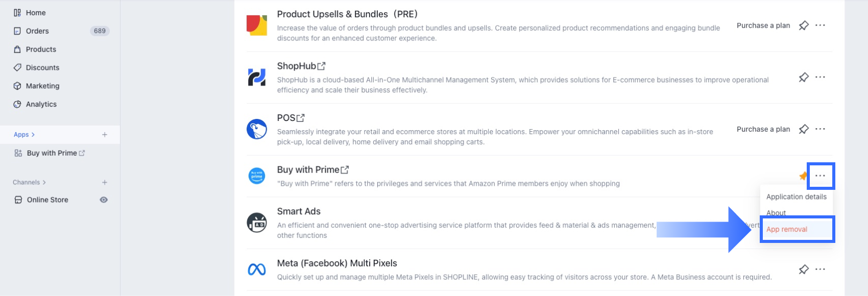Open more options for Meta Multi Pixels

(820, 269)
